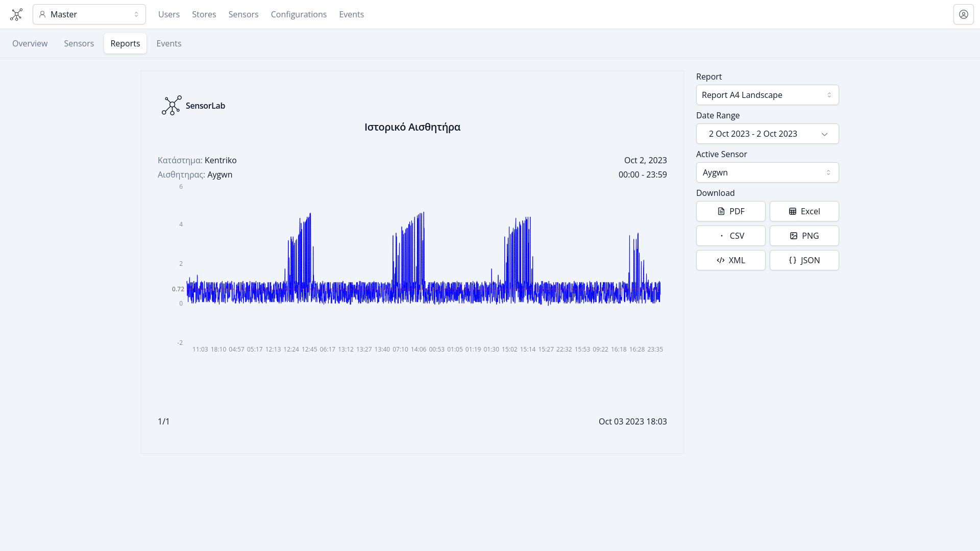
Task: Open Users in top navigation
Action: pyautogui.click(x=169, y=14)
